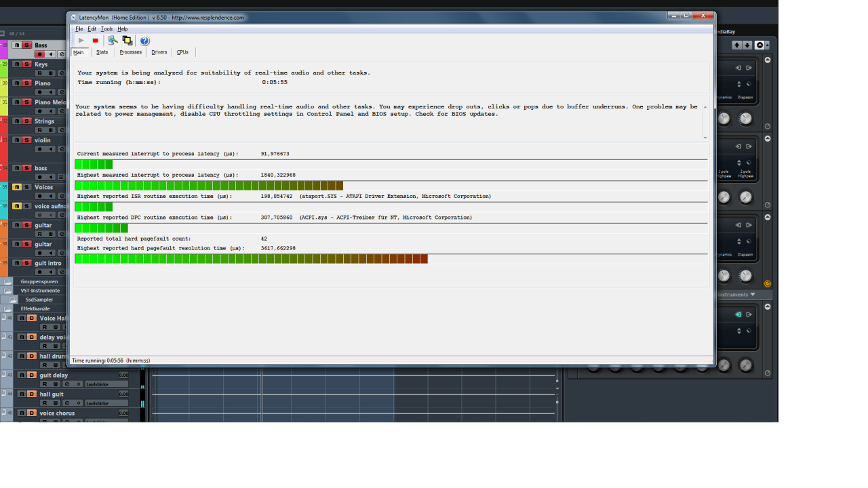Solo the Bass track numbered 28

click(26, 45)
